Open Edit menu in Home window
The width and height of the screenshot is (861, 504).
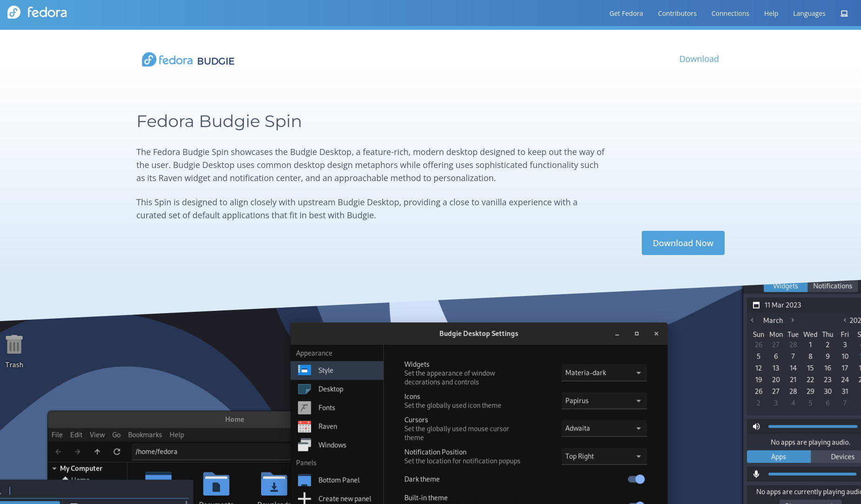(76, 435)
